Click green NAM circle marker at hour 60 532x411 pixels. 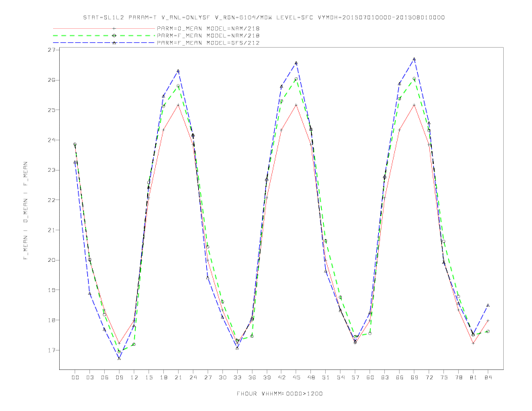click(x=370, y=333)
